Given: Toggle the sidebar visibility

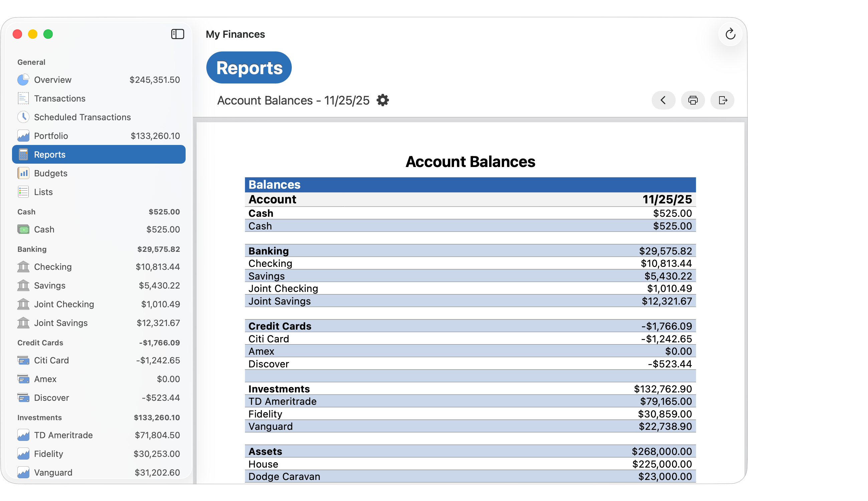Looking at the screenshot, I should [178, 34].
